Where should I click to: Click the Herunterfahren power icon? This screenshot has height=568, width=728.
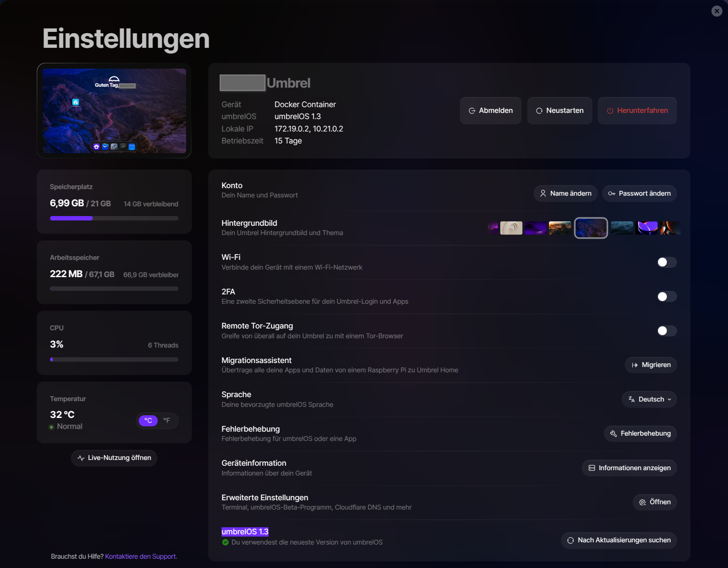610,111
